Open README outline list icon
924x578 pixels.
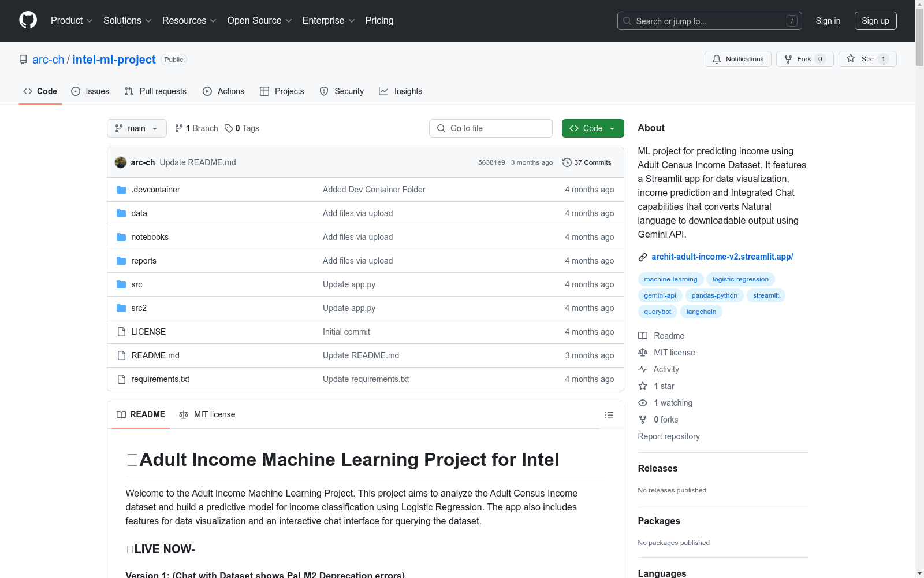[609, 415]
